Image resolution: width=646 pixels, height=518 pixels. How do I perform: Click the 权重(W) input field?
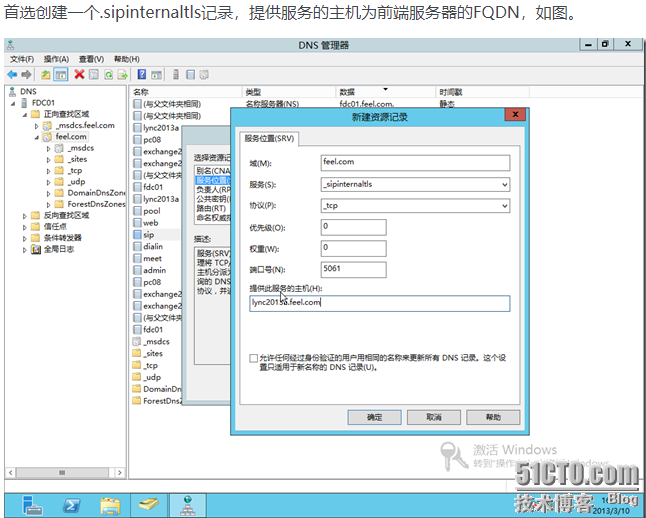coord(353,248)
